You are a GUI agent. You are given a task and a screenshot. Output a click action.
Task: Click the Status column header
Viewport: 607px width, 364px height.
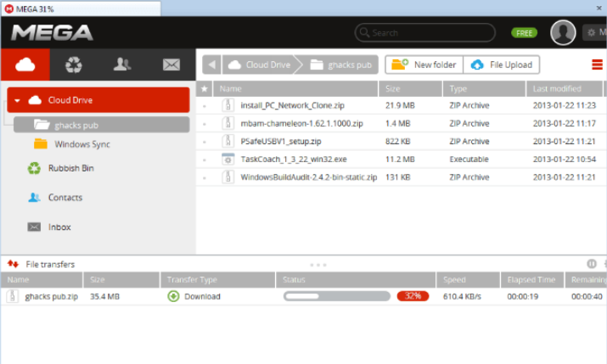coord(356,280)
